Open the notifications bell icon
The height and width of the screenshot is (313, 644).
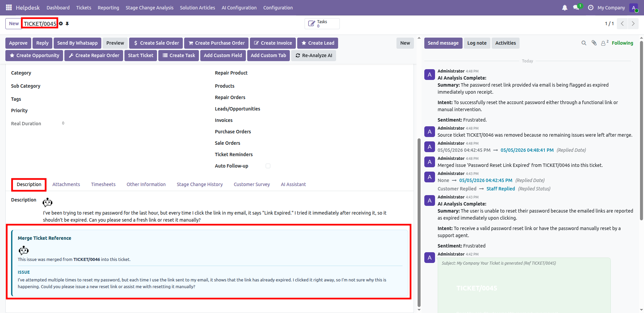click(x=565, y=7)
